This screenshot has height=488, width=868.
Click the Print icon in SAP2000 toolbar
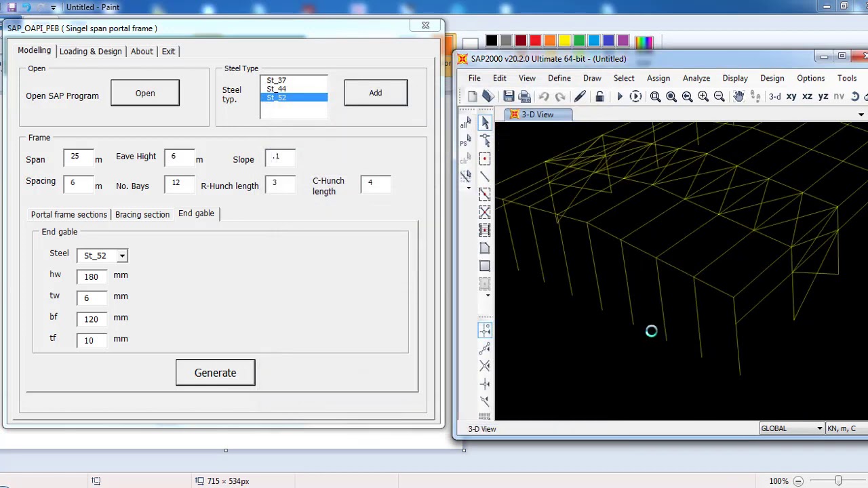pyautogui.click(x=524, y=96)
